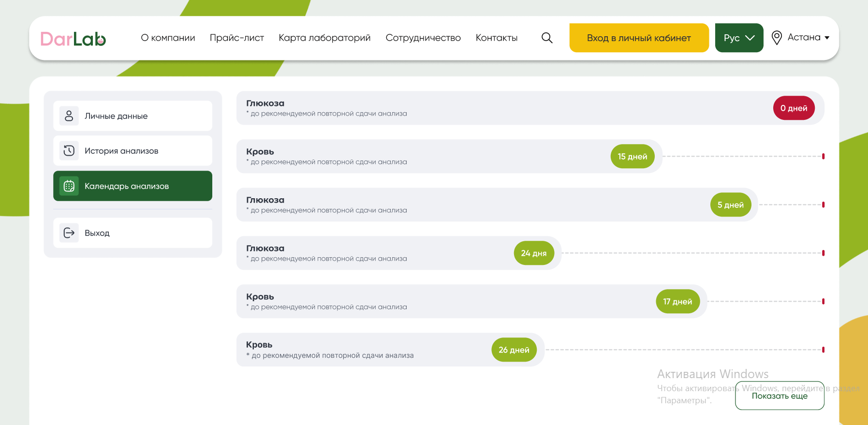Click the subtitle note in the 24 дня row
The width and height of the screenshot is (868, 425).
(x=327, y=259)
